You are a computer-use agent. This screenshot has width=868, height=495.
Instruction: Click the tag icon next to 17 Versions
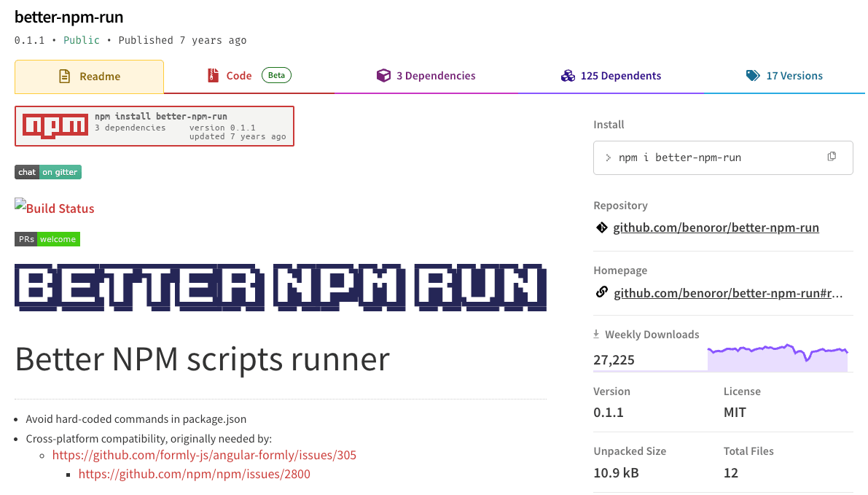click(x=753, y=75)
